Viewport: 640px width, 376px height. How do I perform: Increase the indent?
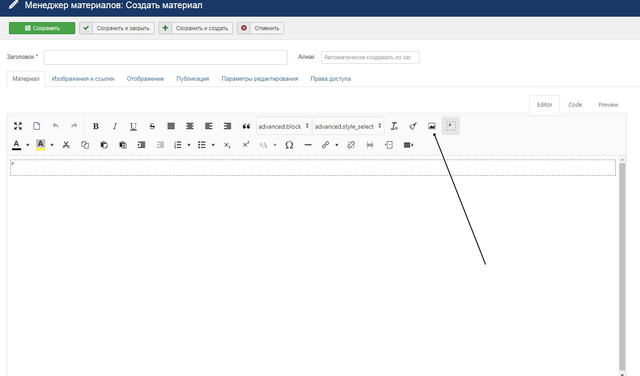[x=141, y=145]
